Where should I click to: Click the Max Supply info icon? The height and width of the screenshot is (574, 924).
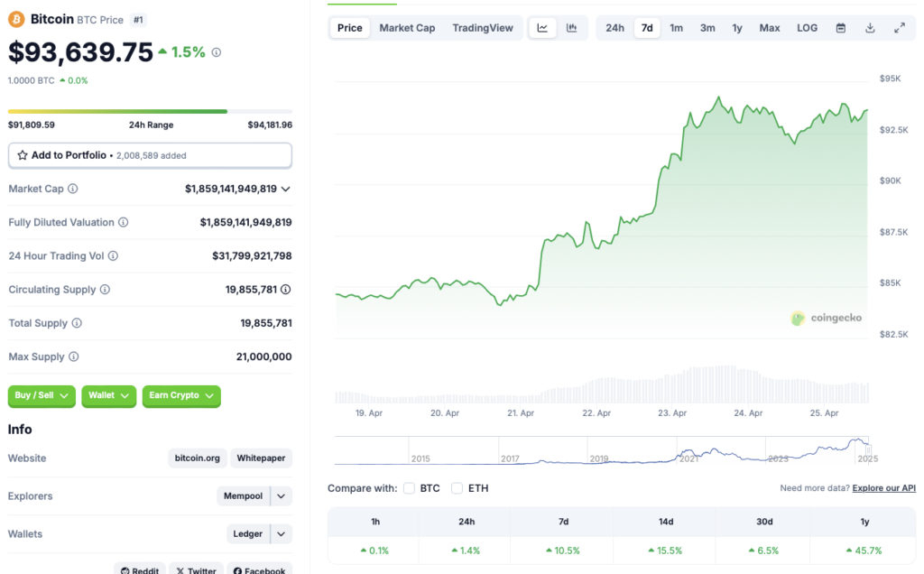(x=74, y=356)
